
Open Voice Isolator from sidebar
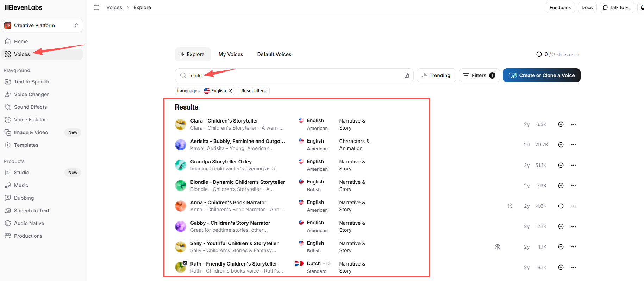coord(30,120)
